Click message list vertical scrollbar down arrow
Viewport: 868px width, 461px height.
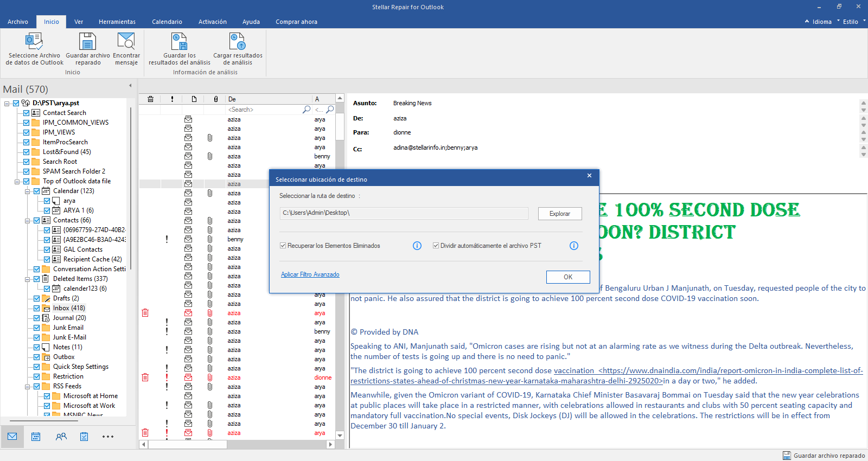[340, 435]
